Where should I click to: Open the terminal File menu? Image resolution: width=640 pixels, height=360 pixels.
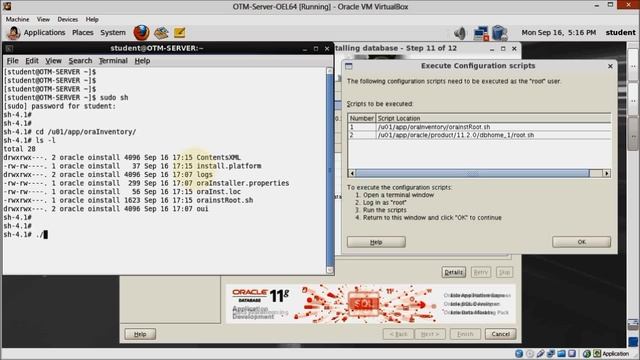(12, 60)
